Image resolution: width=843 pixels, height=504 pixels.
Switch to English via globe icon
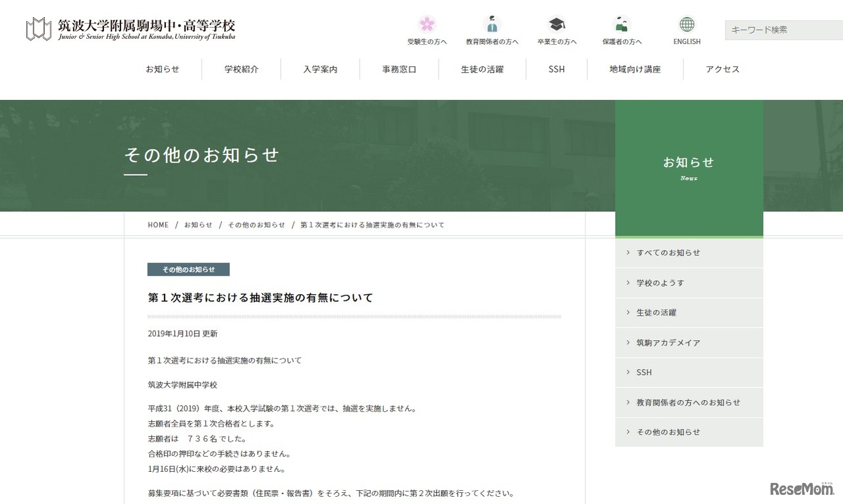(x=686, y=25)
